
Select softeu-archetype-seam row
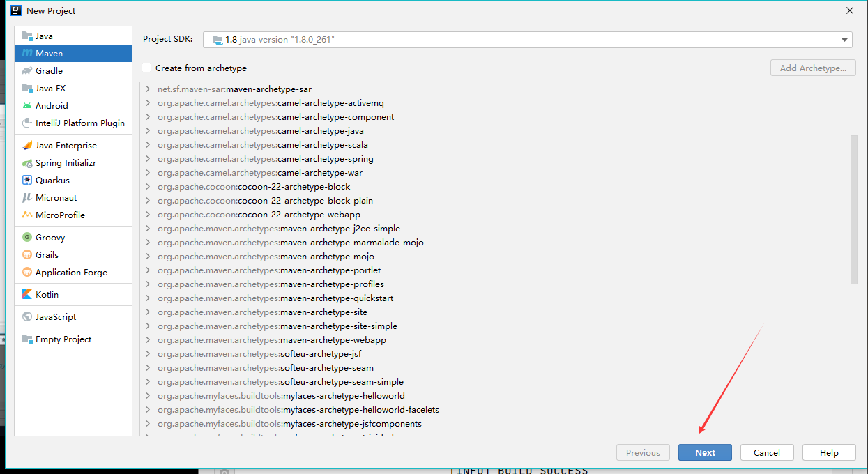click(494, 368)
